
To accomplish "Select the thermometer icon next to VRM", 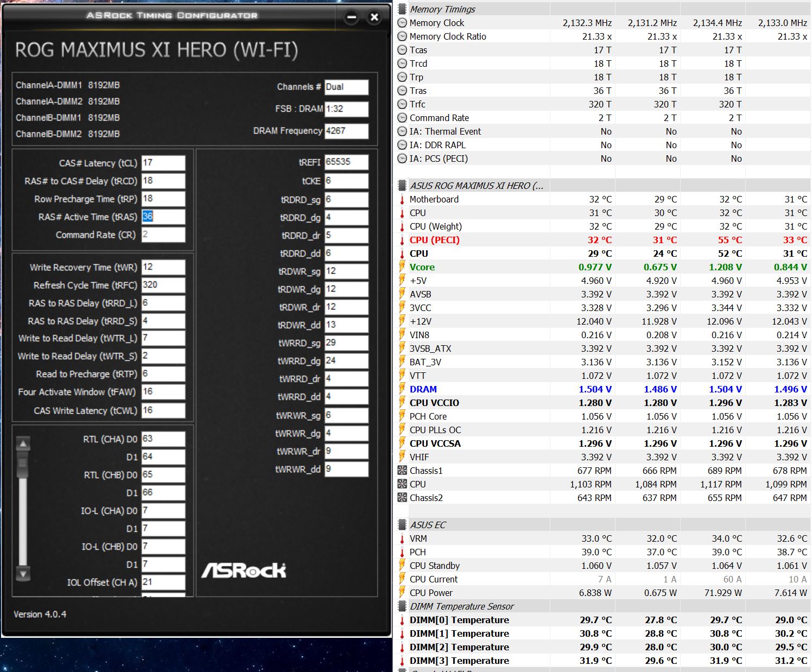I will coord(402,538).
